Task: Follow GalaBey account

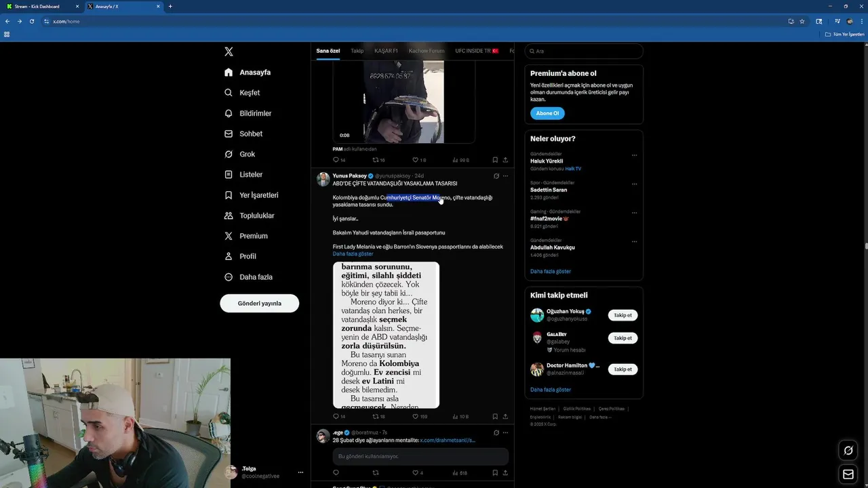Action: [623, 338]
